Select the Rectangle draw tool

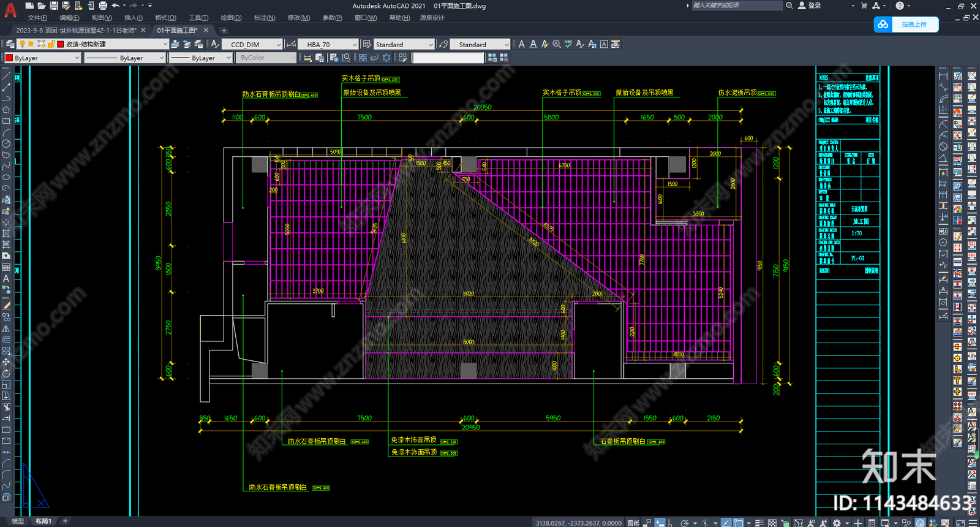click(x=6, y=121)
